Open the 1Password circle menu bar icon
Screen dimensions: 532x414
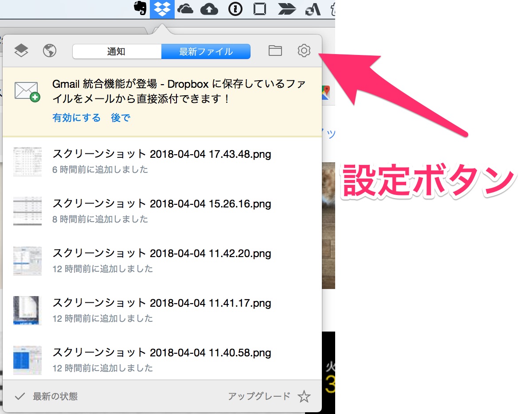coord(235,9)
